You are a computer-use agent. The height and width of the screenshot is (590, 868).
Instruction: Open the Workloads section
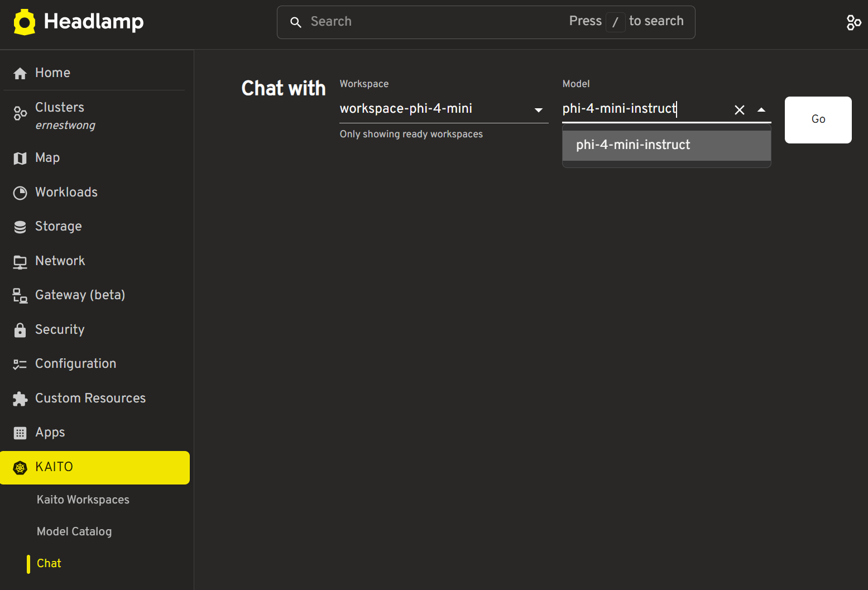click(95, 192)
